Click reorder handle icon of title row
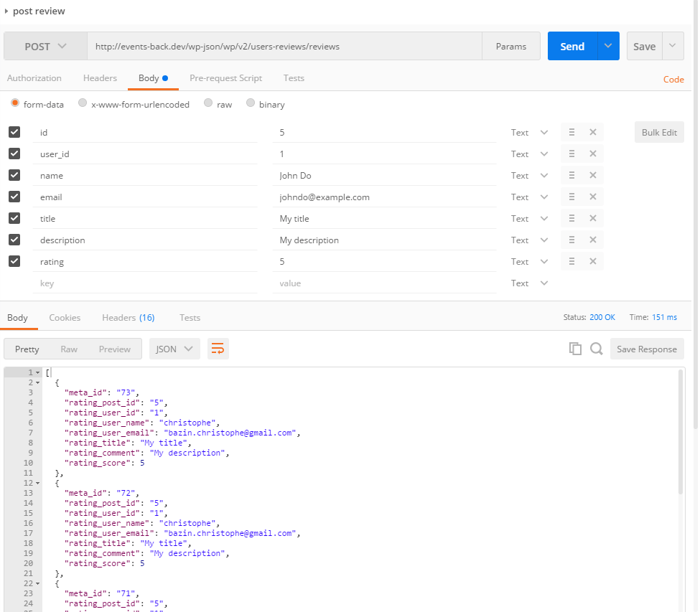Image resolution: width=700 pixels, height=612 pixels. [571, 218]
